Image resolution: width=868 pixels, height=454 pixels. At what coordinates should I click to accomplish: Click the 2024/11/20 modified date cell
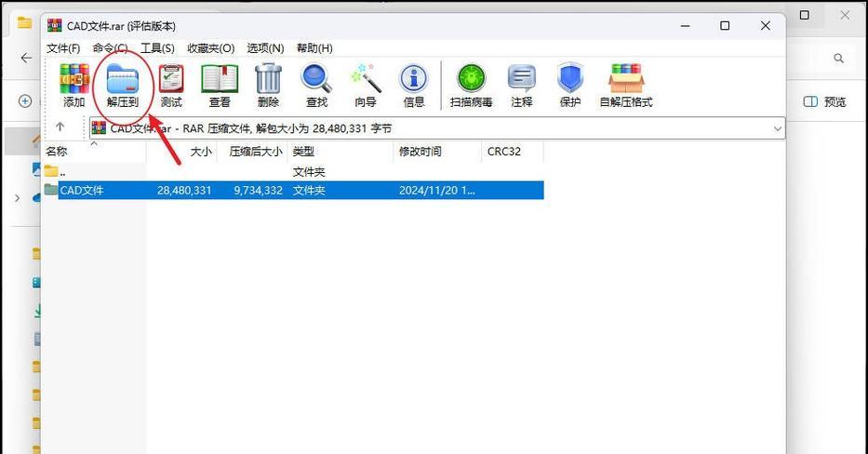point(436,191)
